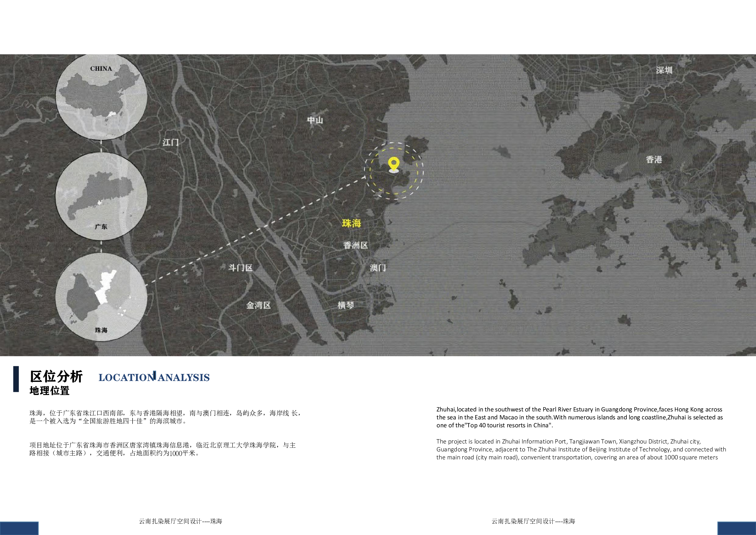Click the 香洲区 district label
The height and width of the screenshot is (535, 756).
pos(355,246)
